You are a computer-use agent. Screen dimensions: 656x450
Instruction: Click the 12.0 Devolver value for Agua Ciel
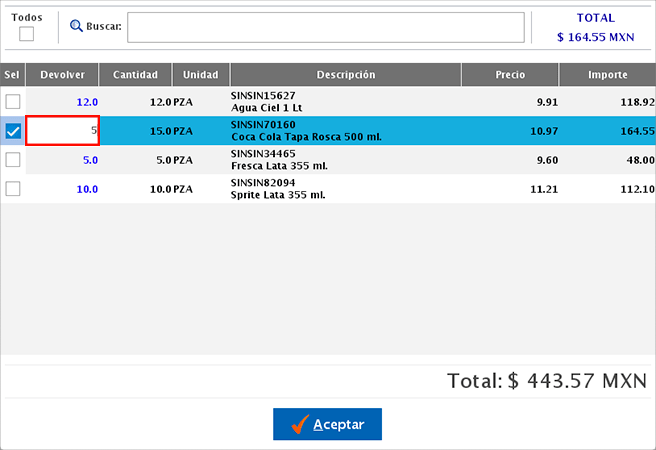click(x=87, y=102)
